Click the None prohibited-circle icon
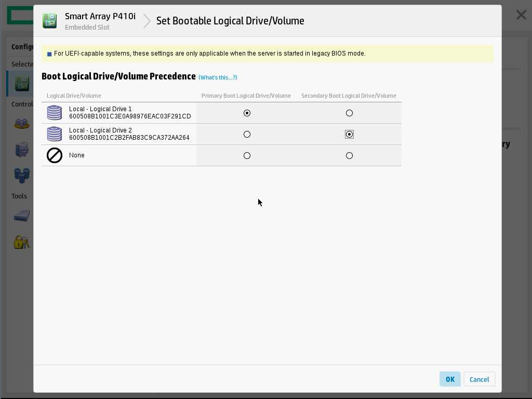Screen dimensions: 532x399 tap(54, 155)
